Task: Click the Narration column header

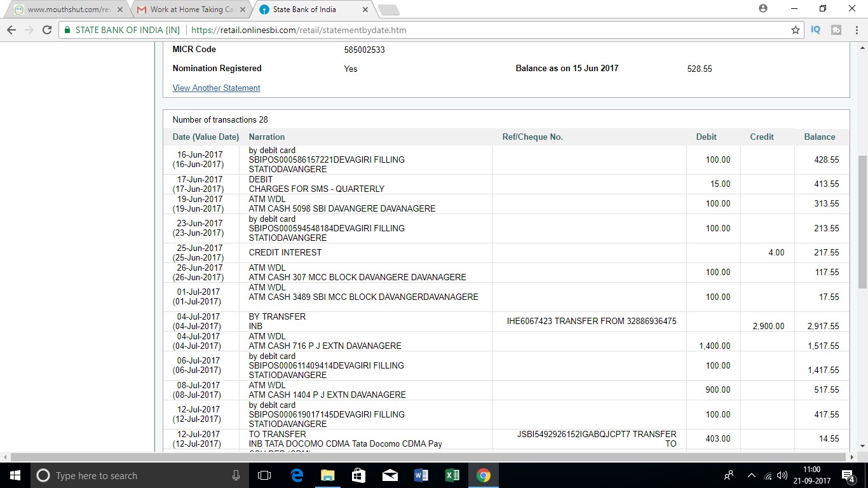Action: click(267, 137)
